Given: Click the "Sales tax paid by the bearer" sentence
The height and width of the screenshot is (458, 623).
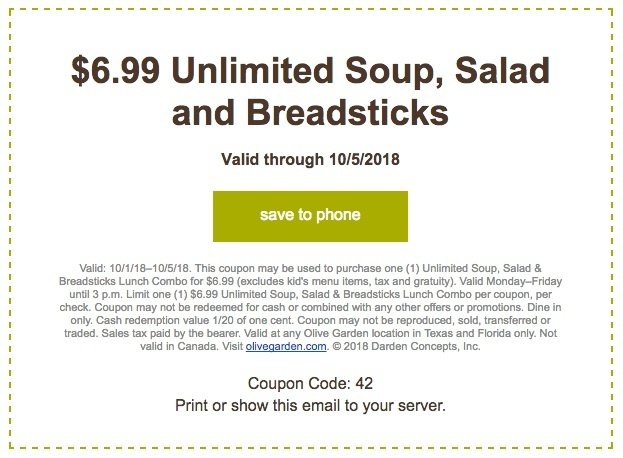Looking at the screenshot, I should tap(171, 333).
